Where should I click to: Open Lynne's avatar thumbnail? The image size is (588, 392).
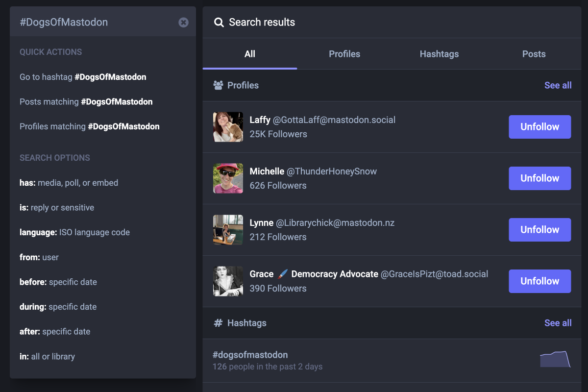click(228, 230)
